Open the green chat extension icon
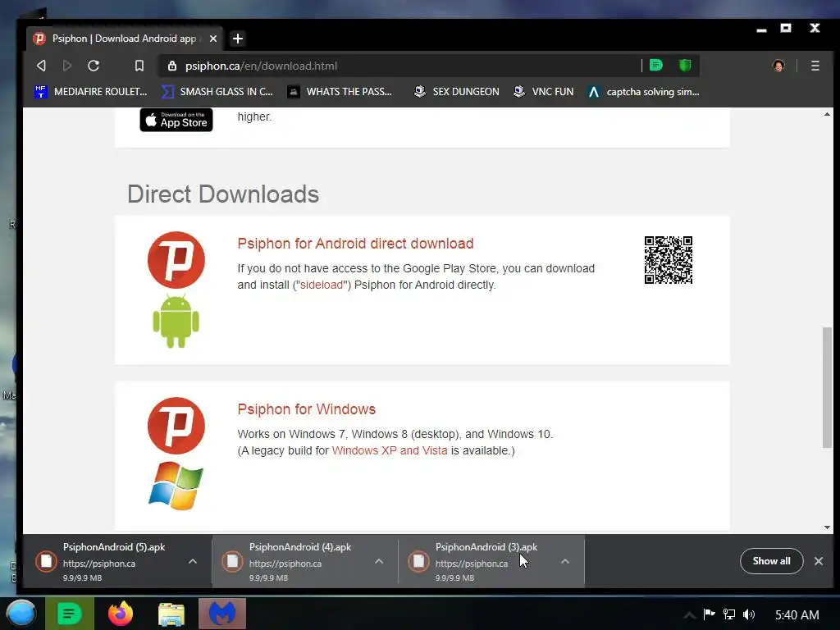Image resolution: width=840 pixels, height=630 pixels. point(655,66)
